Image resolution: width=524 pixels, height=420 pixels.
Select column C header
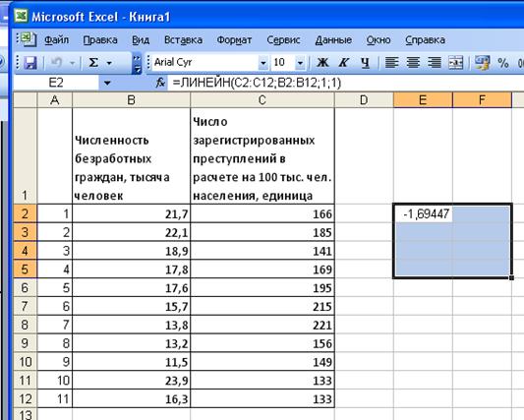[262, 100]
